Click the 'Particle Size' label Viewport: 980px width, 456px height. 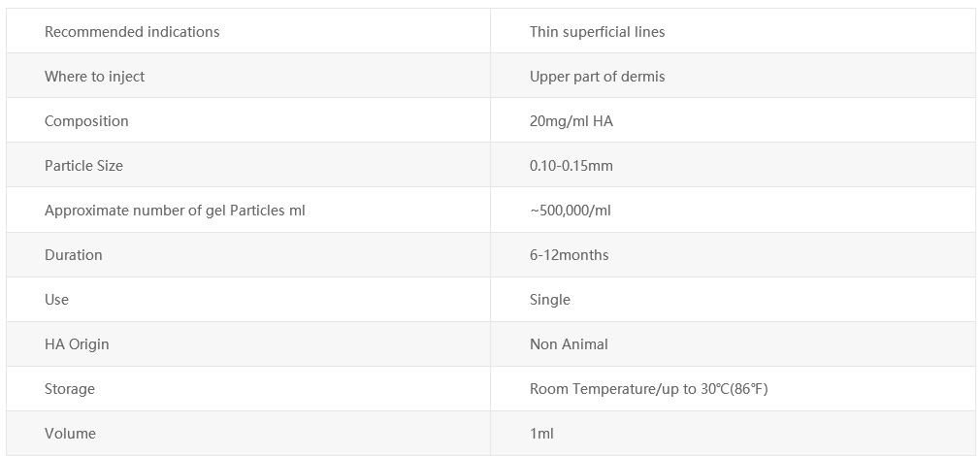tap(83, 166)
